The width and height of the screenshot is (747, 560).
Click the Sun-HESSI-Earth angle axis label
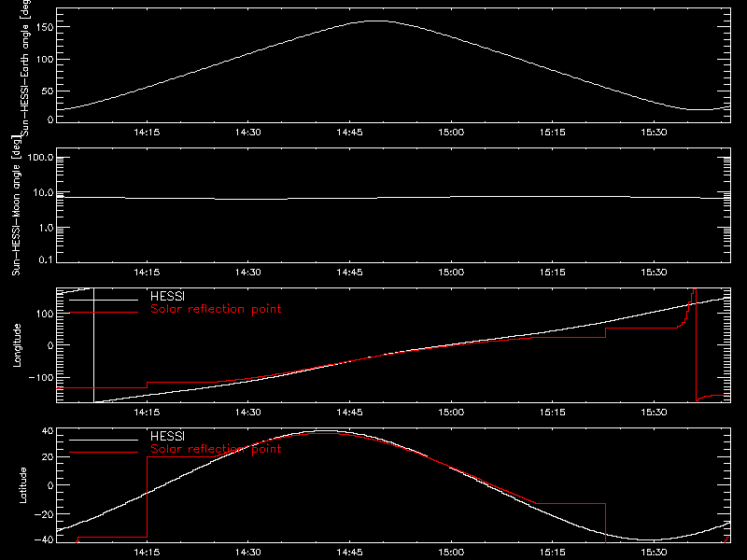click(25, 68)
